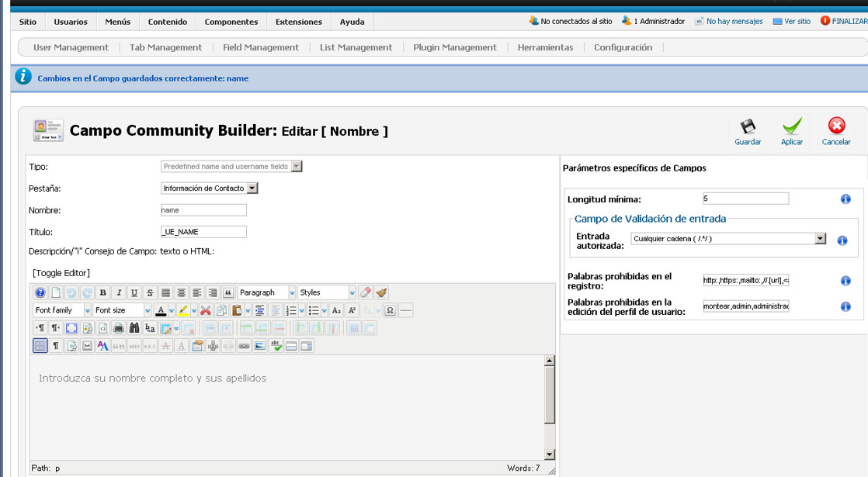
Task: Switch to Field Management tab
Action: (x=261, y=47)
